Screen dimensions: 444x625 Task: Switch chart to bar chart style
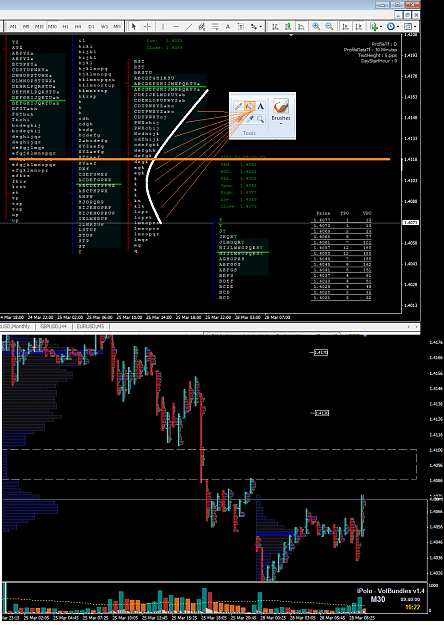[x=275, y=26]
